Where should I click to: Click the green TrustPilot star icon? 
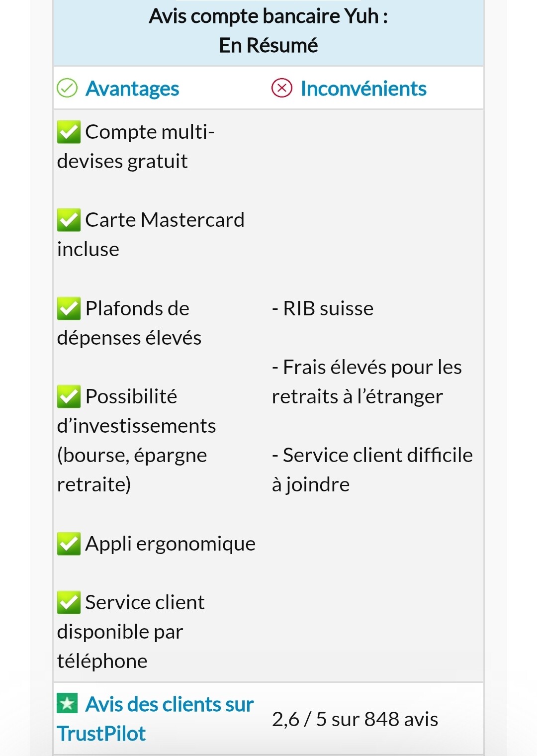(68, 703)
